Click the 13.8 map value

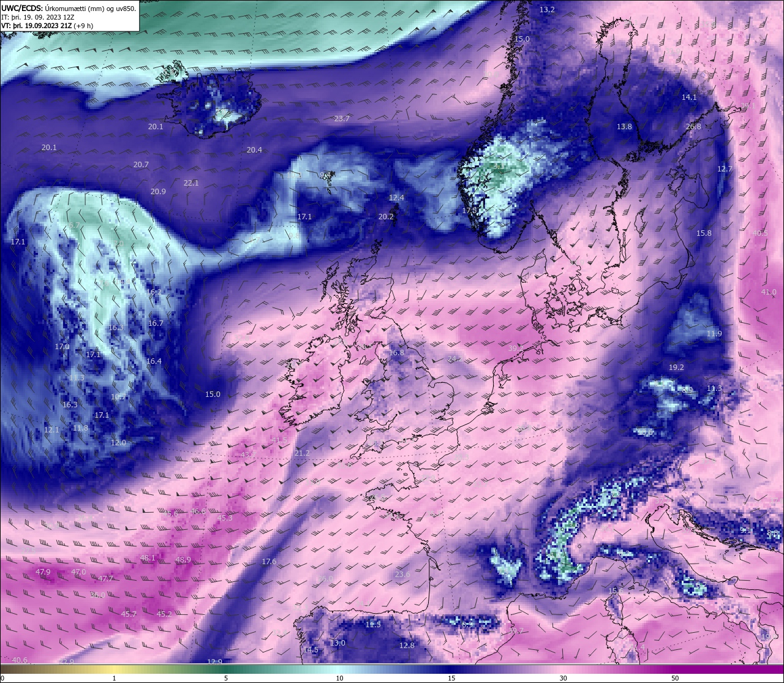624,127
